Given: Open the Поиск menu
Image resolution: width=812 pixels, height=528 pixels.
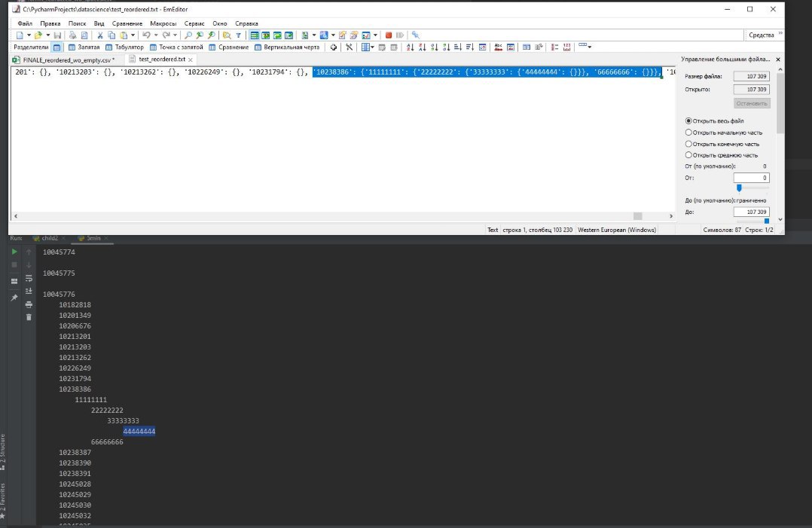Looking at the screenshot, I should click(77, 23).
